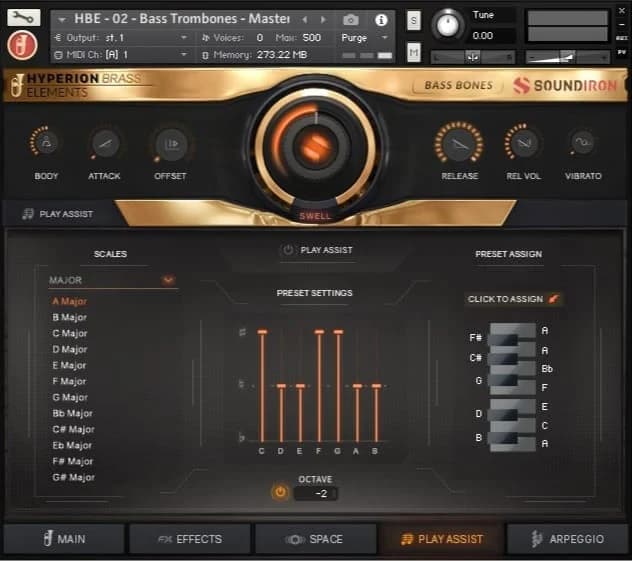The width and height of the screenshot is (632, 561).
Task: Click the central Swell dial
Action: (x=315, y=146)
